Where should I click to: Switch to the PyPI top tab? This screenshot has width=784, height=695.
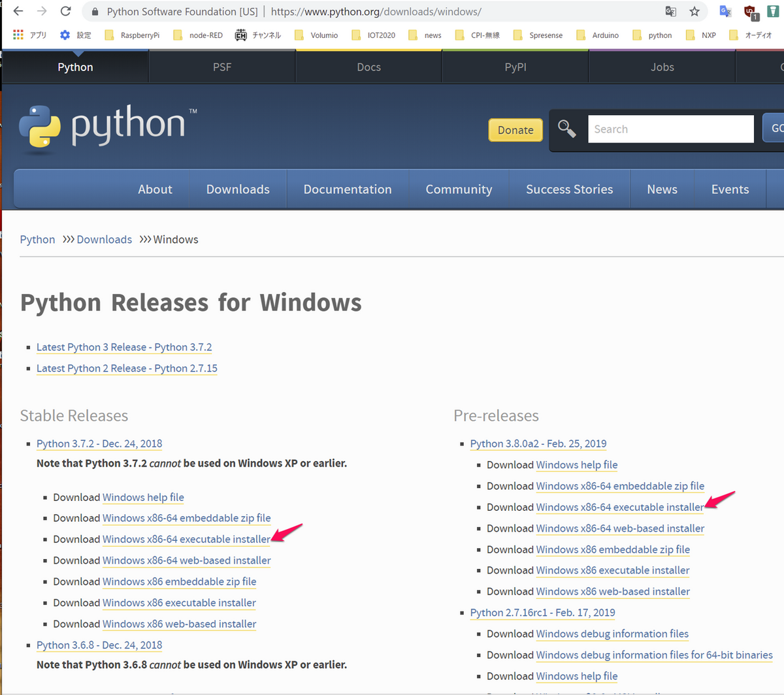(x=515, y=67)
